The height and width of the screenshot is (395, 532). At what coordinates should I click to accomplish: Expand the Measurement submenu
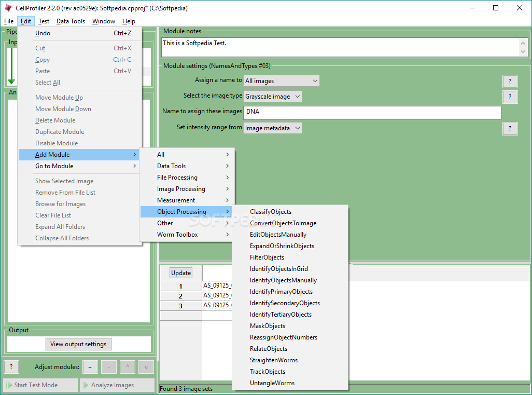click(x=187, y=200)
